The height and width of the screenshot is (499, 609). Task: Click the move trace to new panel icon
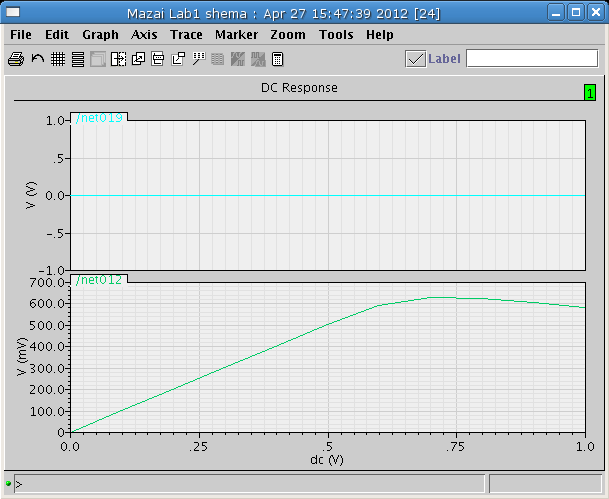pos(118,59)
